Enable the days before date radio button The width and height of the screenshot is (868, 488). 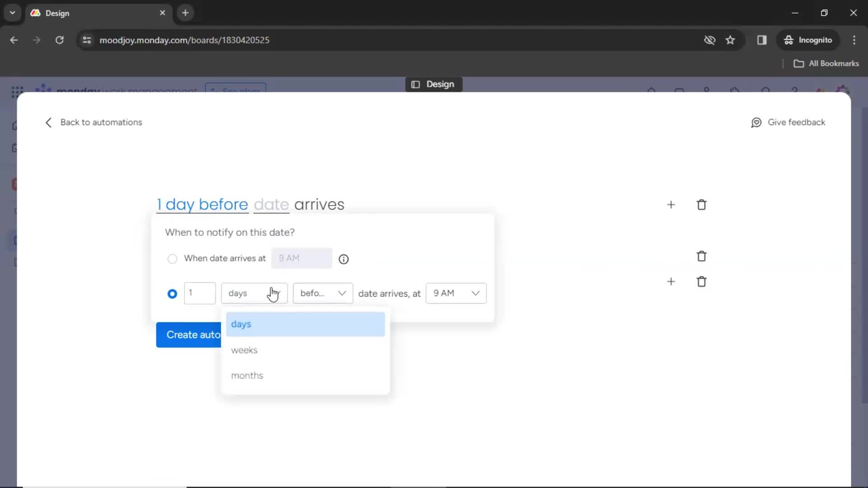[x=172, y=293]
